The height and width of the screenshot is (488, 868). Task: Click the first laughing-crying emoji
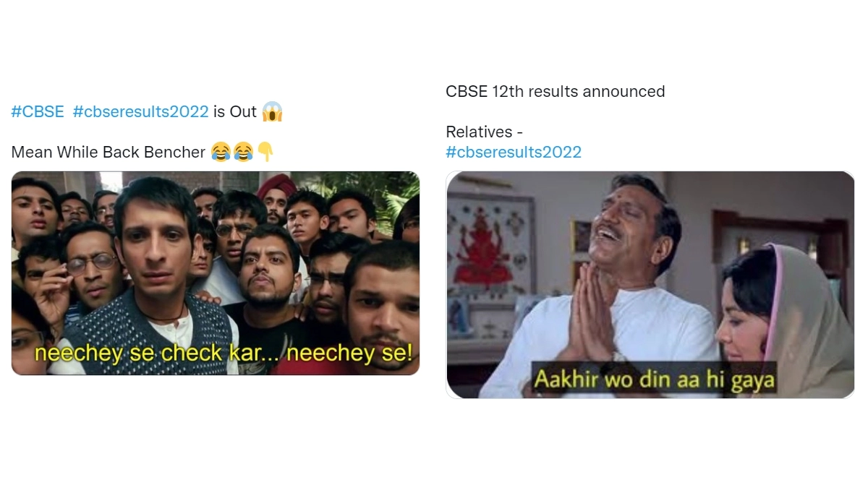[221, 153]
